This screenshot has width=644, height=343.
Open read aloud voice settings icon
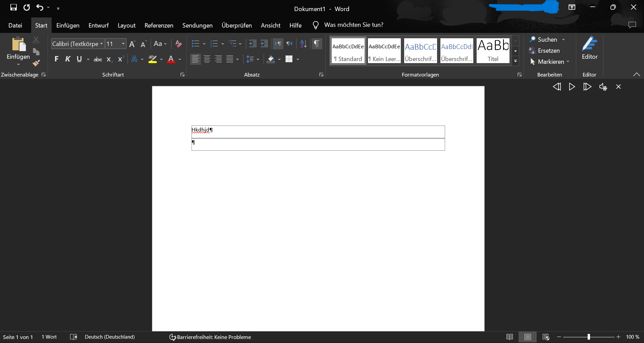[603, 87]
